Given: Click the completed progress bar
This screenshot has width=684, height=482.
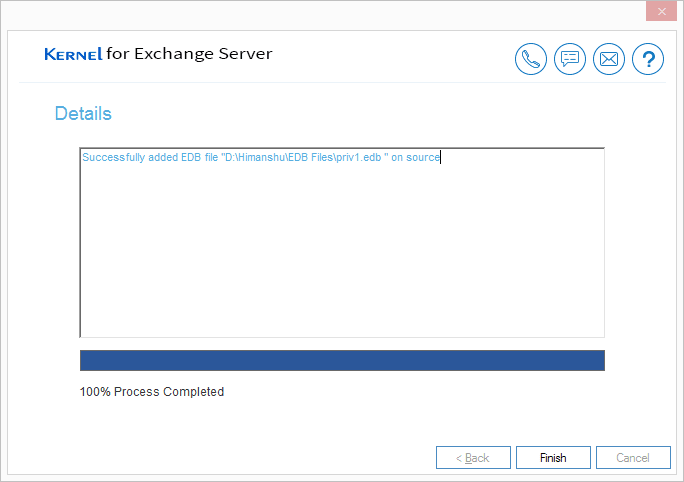Looking at the screenshot, I should (x=342, y=360).
